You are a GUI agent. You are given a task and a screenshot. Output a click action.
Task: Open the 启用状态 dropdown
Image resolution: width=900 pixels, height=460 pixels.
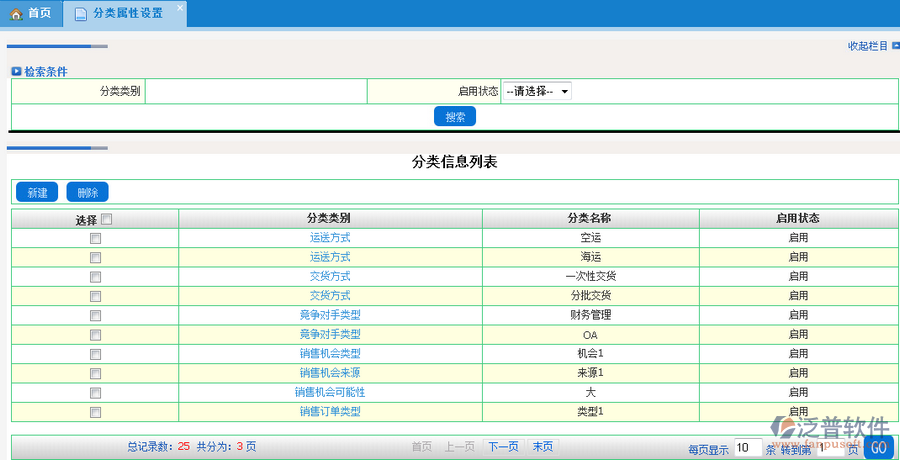pos(536,91)
